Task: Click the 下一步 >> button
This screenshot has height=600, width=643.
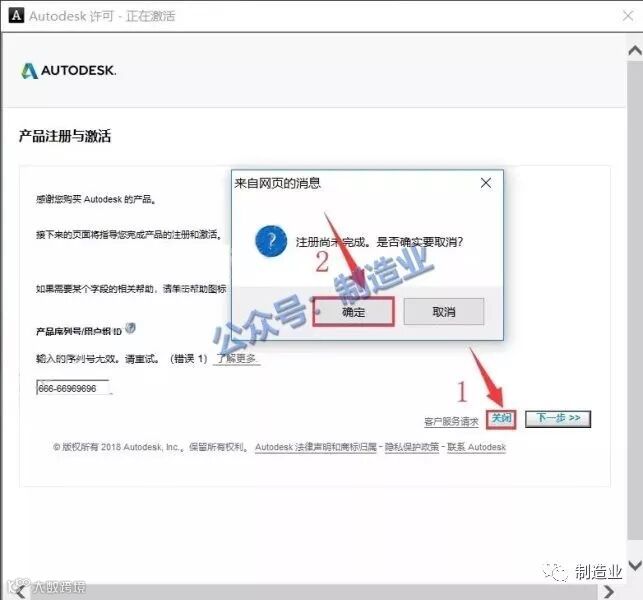Action: 558,419
